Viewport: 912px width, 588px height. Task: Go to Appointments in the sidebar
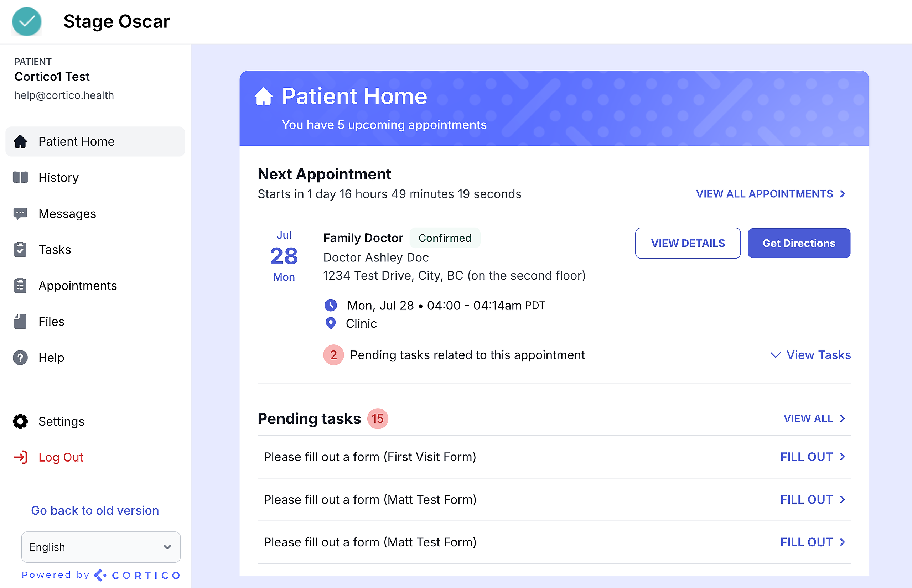click(x=78, y=286)
